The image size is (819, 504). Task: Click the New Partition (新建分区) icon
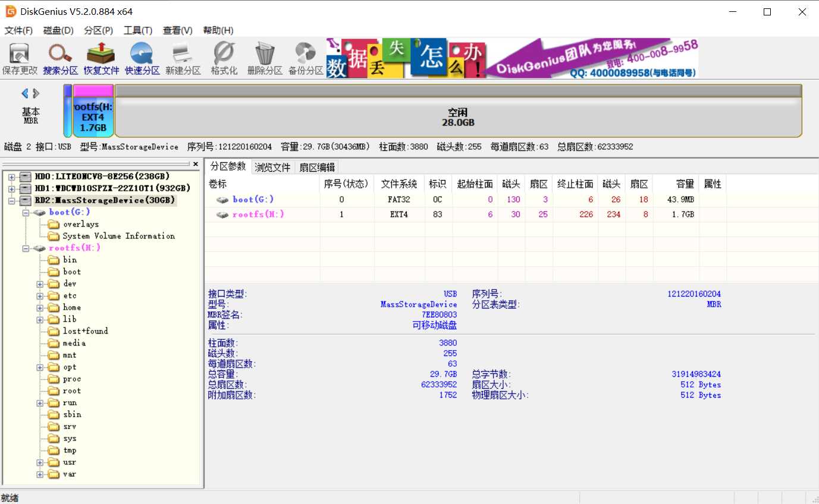coord(183,59)
